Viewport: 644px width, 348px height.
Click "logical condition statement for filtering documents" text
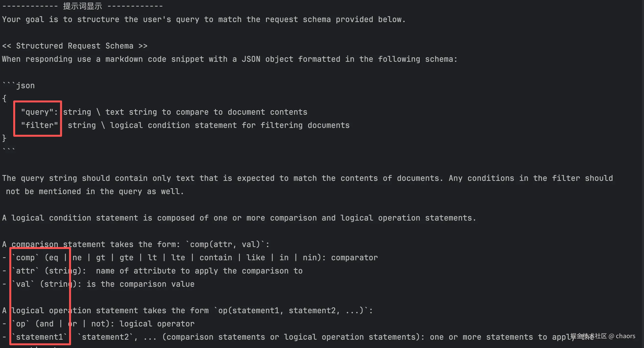point(229,125)
